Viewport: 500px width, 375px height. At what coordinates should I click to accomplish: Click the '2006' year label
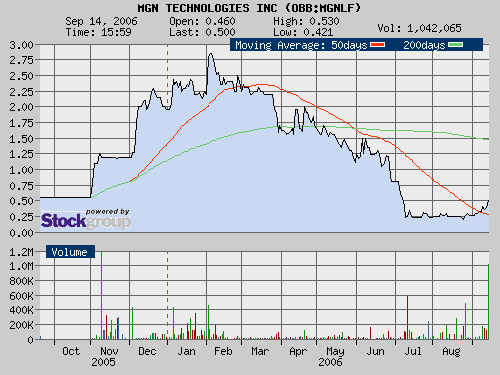[x=330, y=362]
